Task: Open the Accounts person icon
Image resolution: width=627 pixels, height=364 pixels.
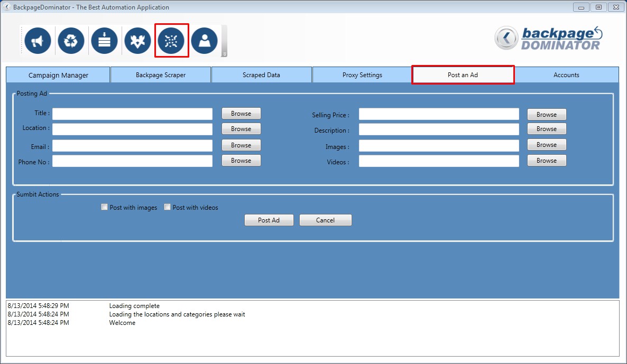Action: 204,40
